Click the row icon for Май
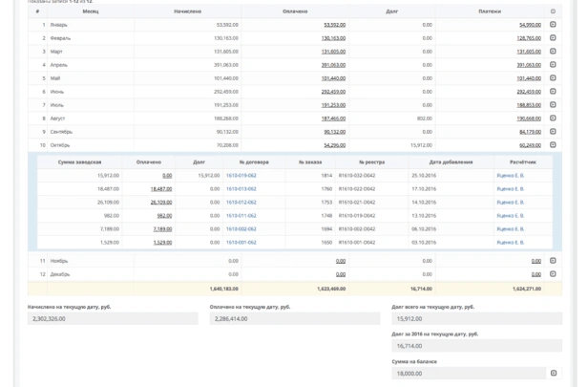 (x=553, y=78)
